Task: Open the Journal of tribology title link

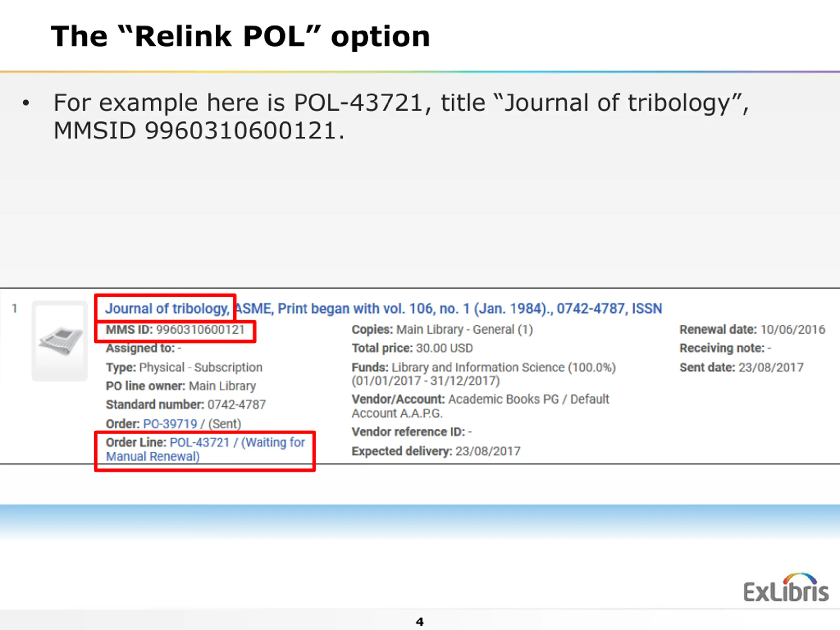Action: 384,308
